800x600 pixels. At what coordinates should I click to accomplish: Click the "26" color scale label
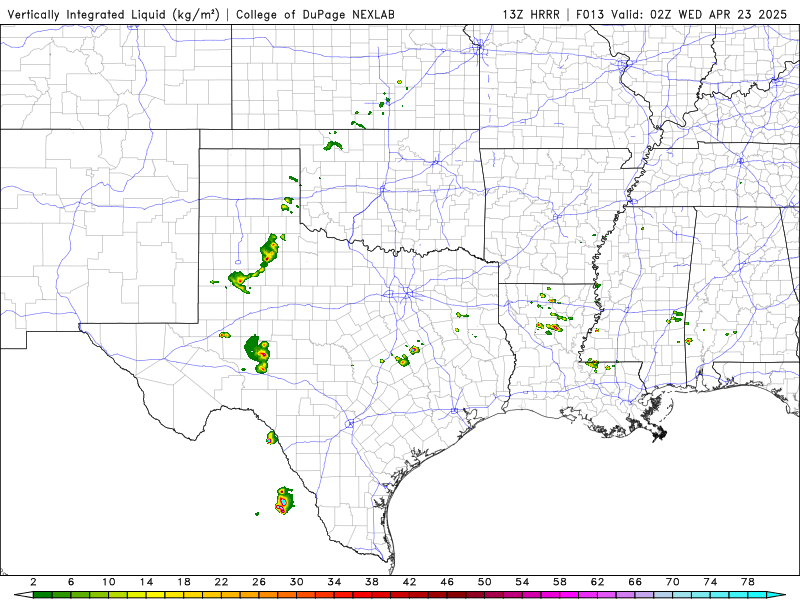tap(259, 582)
